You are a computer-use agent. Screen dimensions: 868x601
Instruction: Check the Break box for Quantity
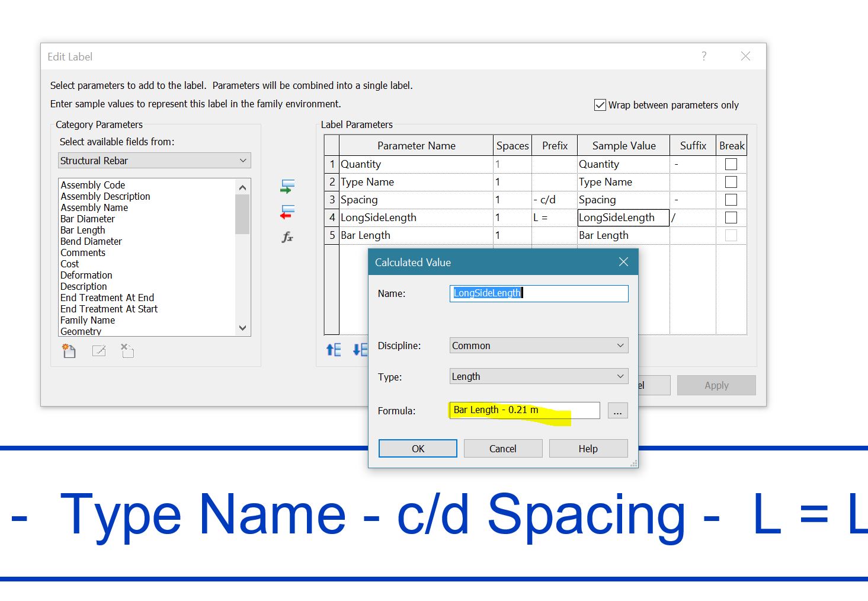731,164
